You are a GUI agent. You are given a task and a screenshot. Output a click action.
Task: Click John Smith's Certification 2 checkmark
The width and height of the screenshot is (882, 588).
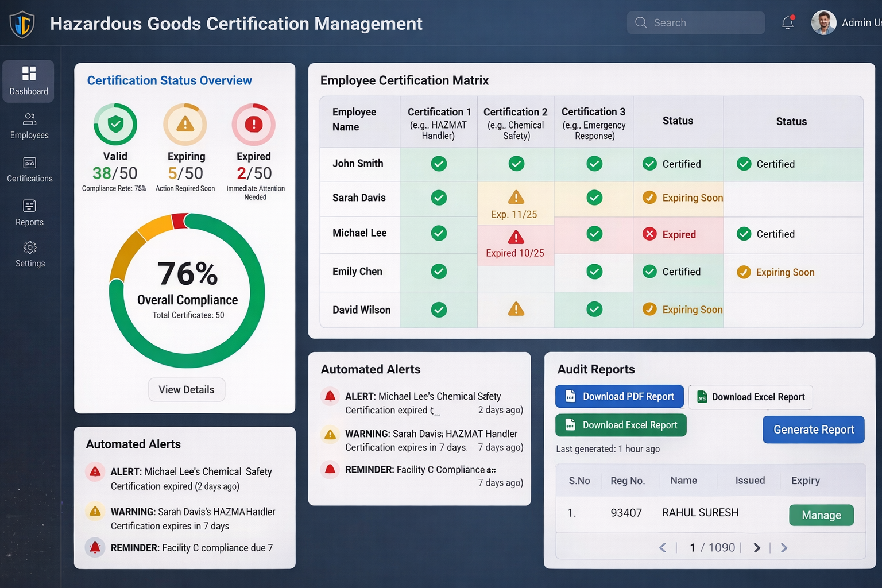point(516,164)
